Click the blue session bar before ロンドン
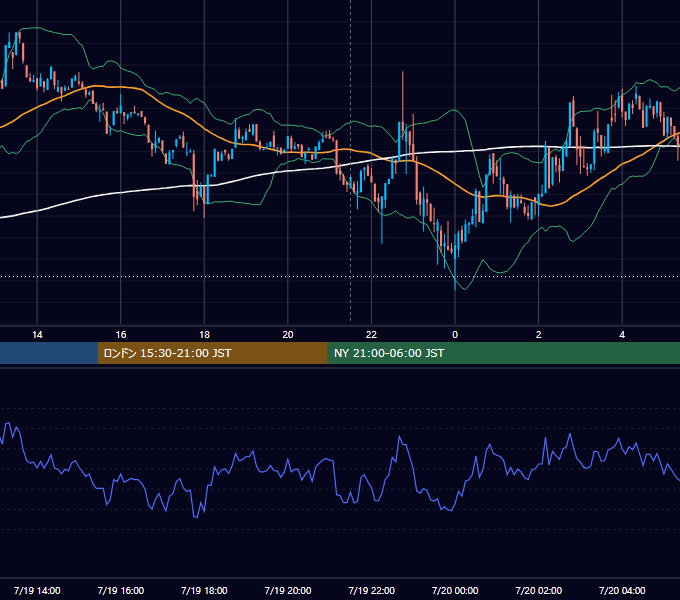This screenshot has width=680, height=600. pyautogui.click(x=49, y=353)
